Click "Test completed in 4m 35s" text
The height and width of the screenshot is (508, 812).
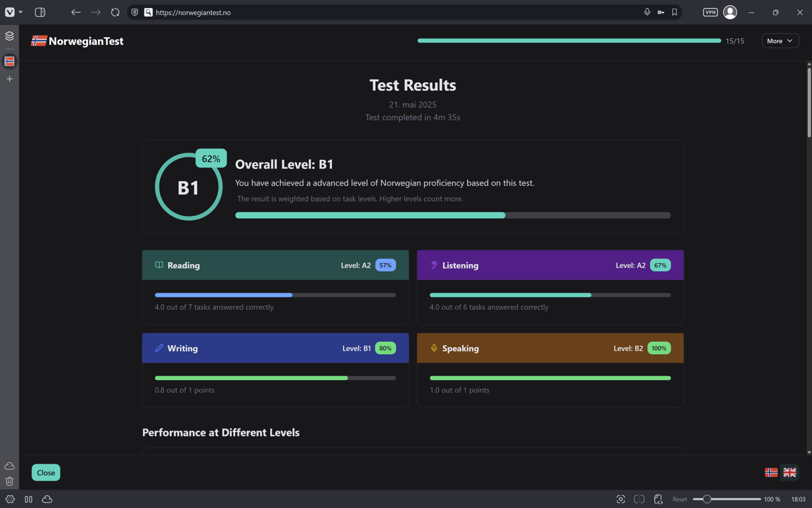click(413, 117)
